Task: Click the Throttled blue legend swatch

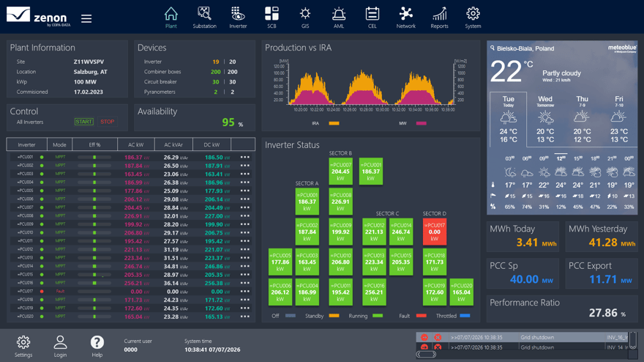Action: click(465, 316)
